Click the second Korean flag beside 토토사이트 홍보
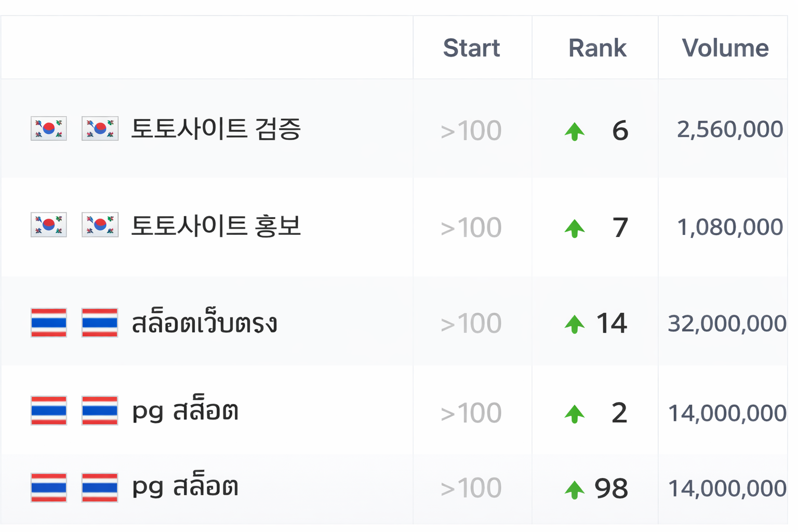Screen dimensions: 798x532 (100, 224)
